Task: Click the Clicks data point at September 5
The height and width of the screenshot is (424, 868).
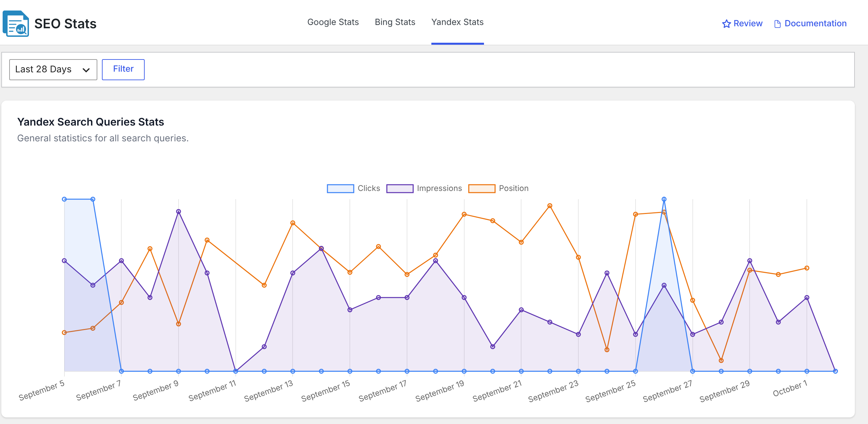Action: (x=64, y=199)
